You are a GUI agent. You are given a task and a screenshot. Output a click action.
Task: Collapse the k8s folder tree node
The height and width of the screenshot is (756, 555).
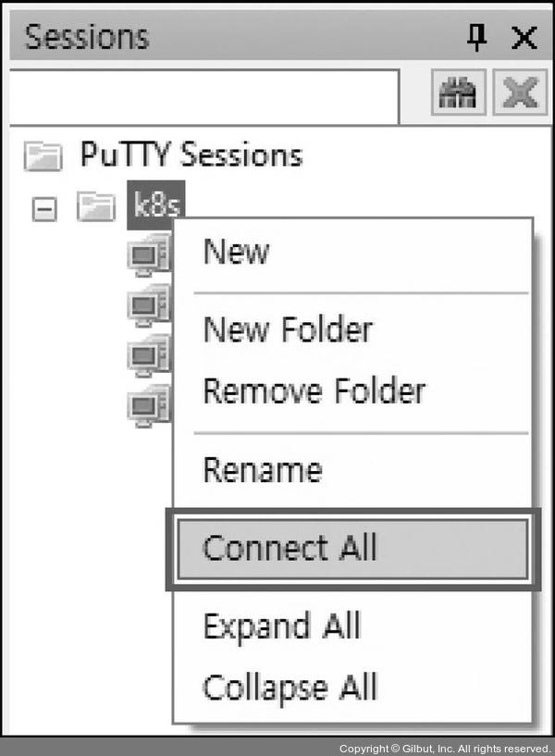pos(43,206)
